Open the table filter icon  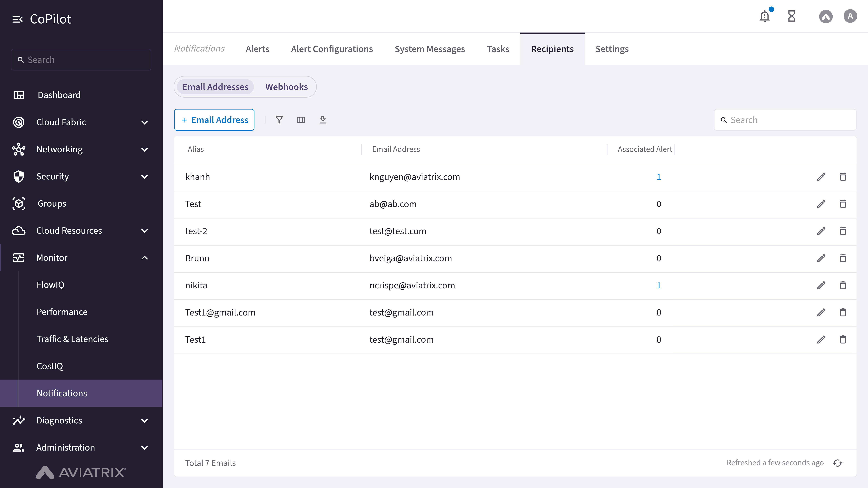(x=279, y=120)
